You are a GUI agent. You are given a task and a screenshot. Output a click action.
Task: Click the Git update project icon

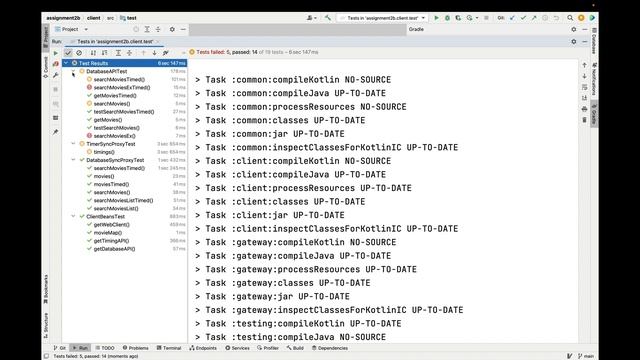(512, 18)
